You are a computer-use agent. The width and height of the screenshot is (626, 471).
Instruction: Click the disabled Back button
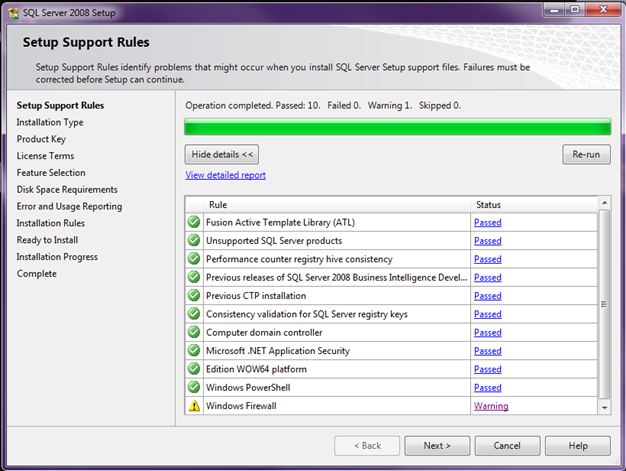coord(367,445)
